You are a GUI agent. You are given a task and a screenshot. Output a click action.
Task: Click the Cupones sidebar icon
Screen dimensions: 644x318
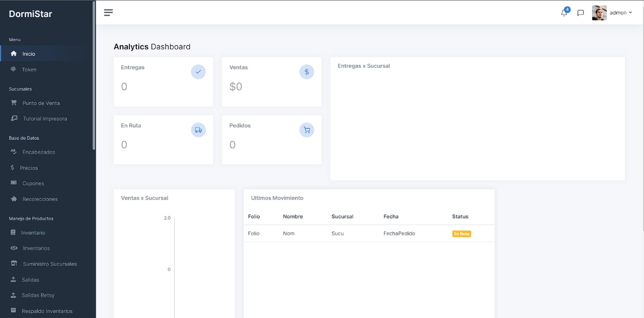point(14,183)
